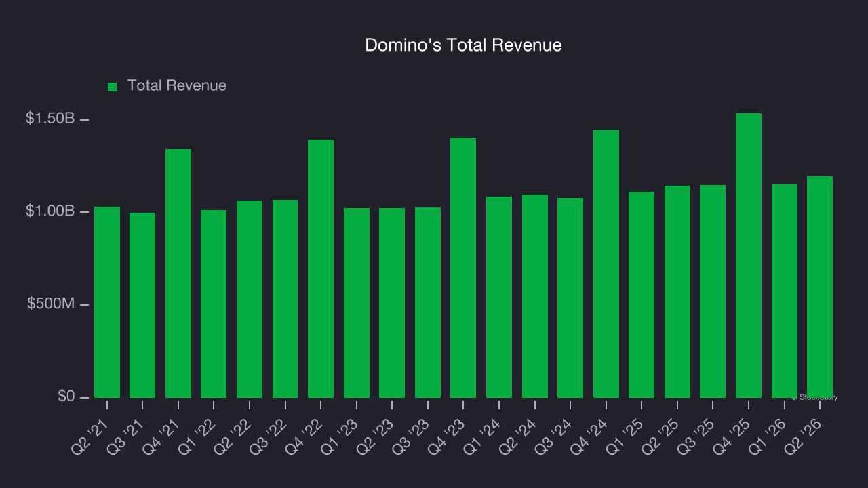Screen dimensions: 868x488
Task: Select the Q3 '21 revenue bar
Action: point(142,305)
